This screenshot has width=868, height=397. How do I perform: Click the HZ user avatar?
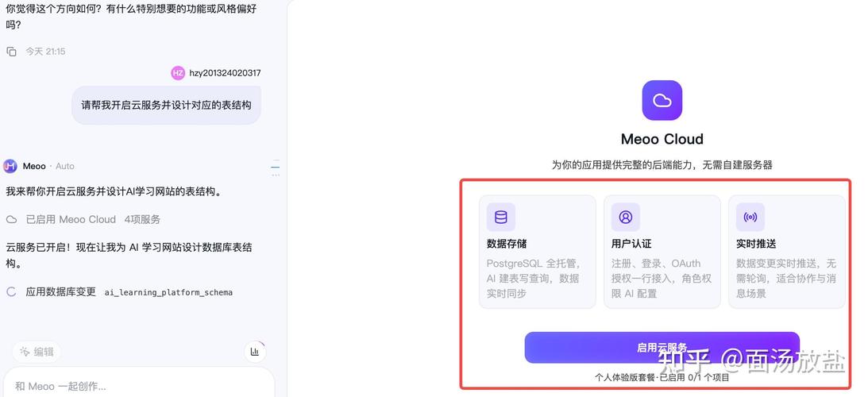coord(178,73)
